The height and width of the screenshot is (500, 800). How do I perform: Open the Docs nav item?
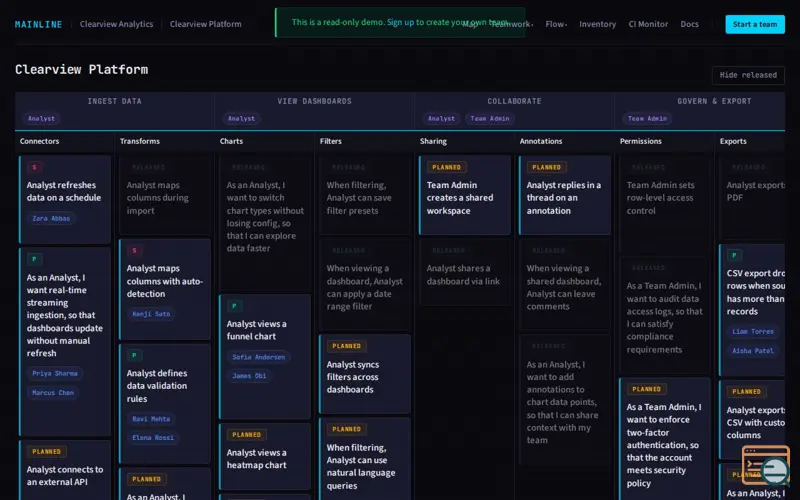(x=689, y=24)
